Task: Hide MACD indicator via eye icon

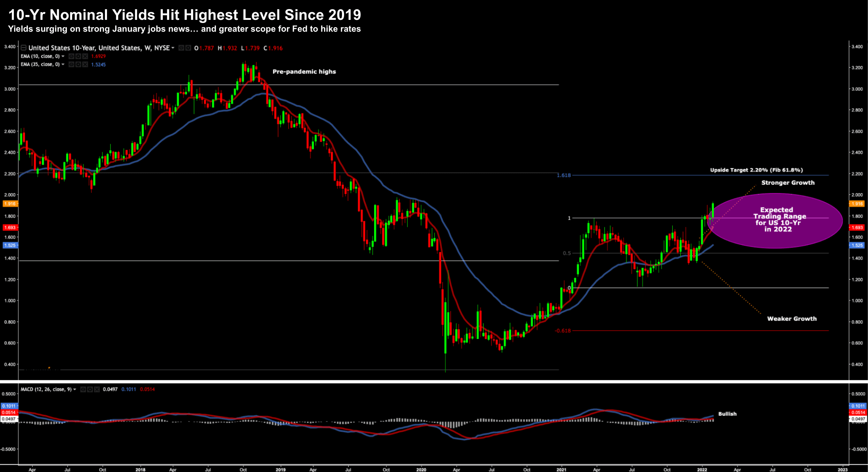Action: tap(83, 389)
